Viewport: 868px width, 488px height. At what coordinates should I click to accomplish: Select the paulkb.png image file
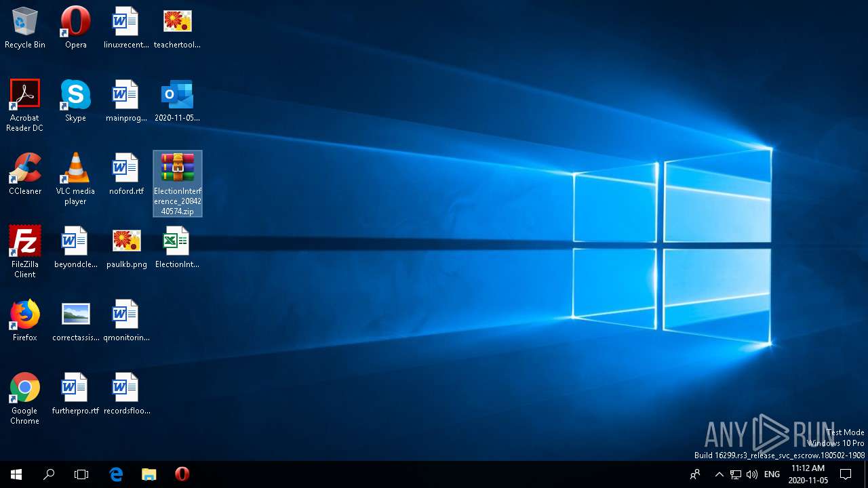click(x=126, y=247)
